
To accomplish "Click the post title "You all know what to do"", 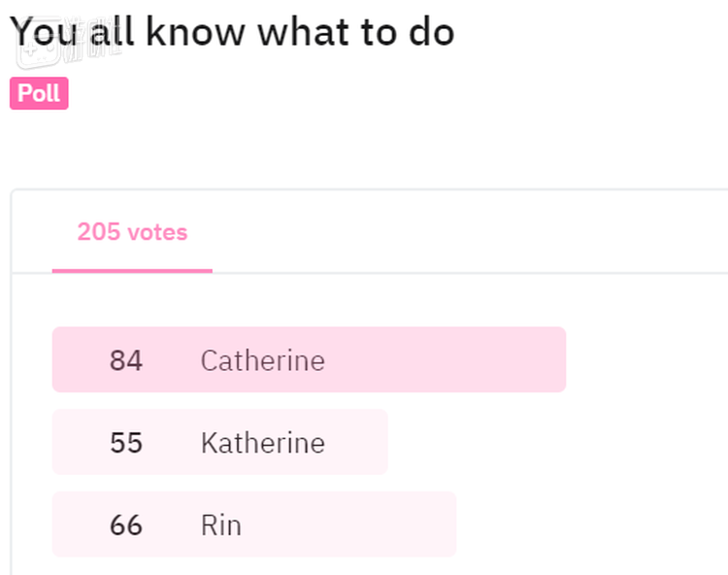I will (233, 32).
